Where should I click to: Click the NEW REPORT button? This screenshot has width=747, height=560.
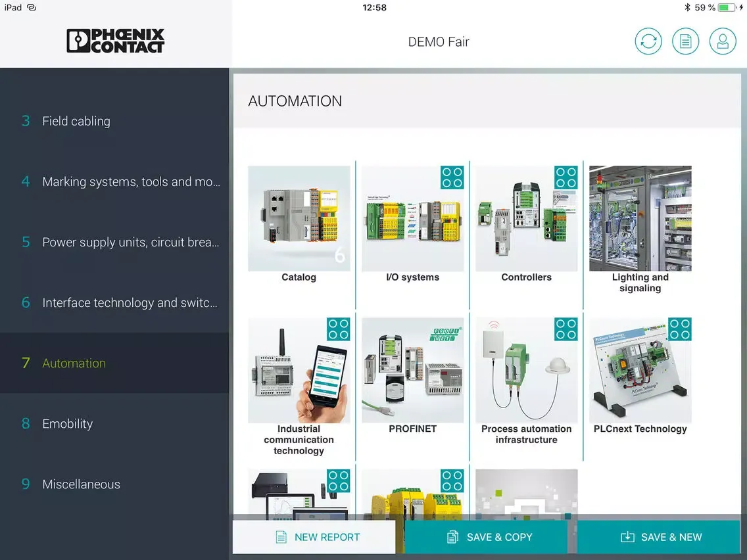(x=314, y=537)
